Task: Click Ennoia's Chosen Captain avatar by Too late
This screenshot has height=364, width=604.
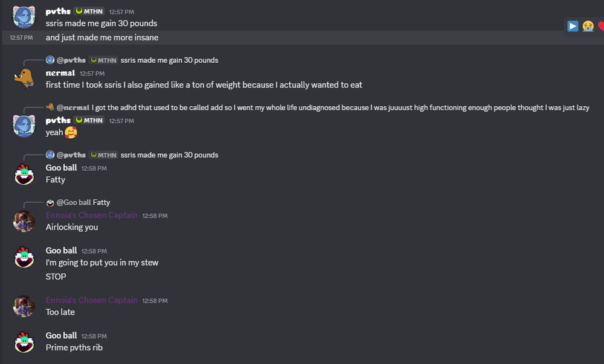Action: pos(24,306)
